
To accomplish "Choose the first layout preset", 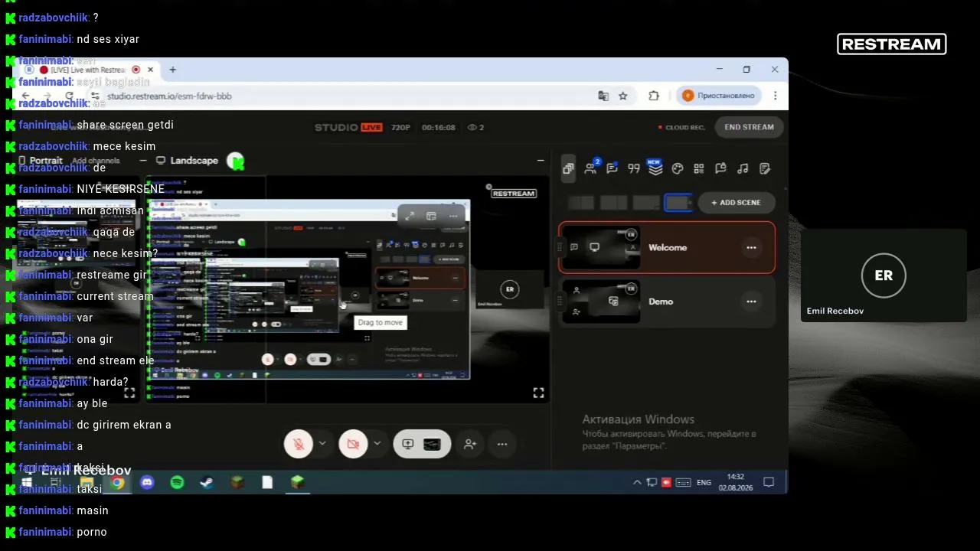I will pos(581,203).
